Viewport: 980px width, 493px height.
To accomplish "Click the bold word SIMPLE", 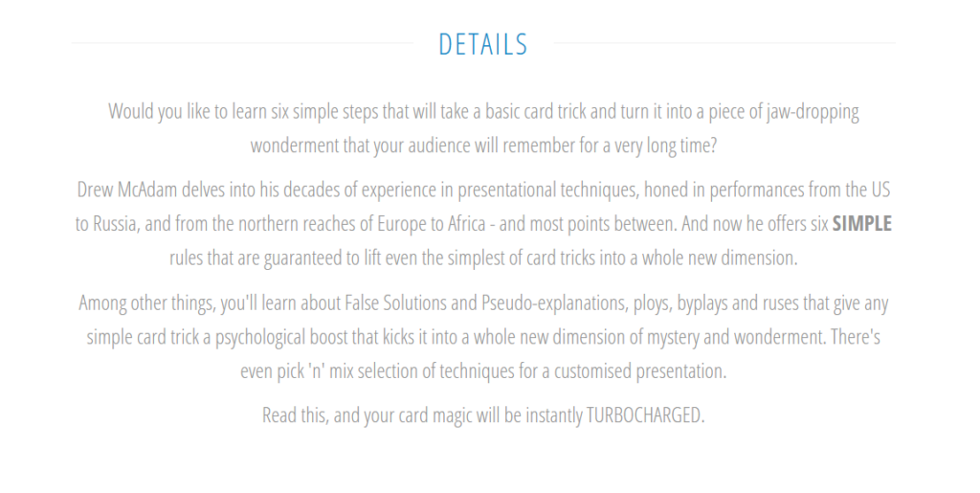I will pos(862,224).
